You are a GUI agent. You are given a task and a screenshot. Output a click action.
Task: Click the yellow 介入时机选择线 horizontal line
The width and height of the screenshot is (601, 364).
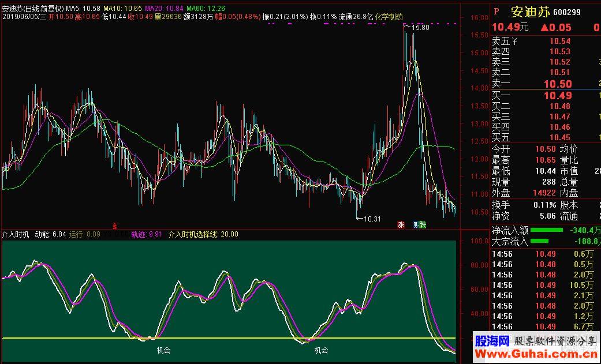(229, 338)
